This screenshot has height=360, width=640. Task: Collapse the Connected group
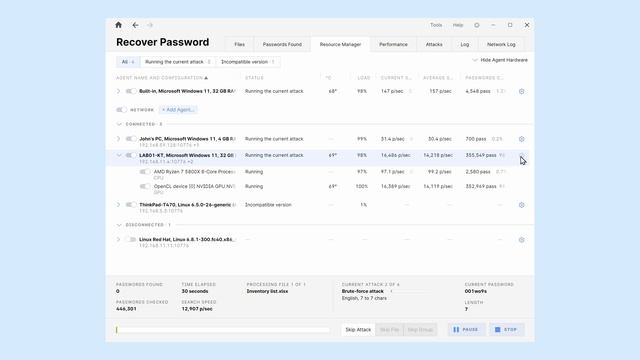point(119,124)
